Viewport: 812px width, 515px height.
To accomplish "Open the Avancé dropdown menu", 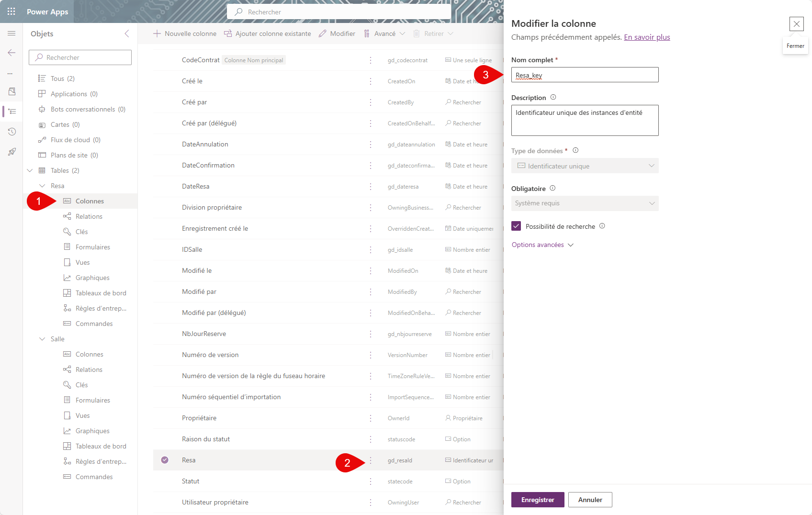I will 384,34.
